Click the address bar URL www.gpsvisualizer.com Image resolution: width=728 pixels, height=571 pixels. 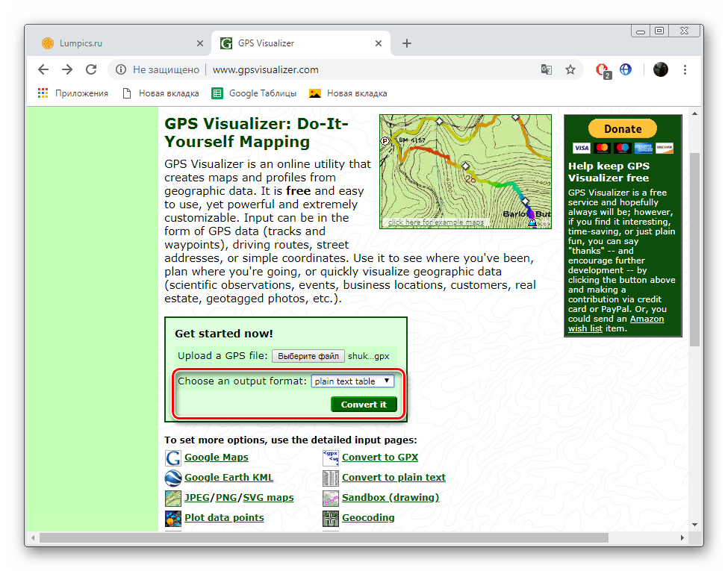coord(266,69)
